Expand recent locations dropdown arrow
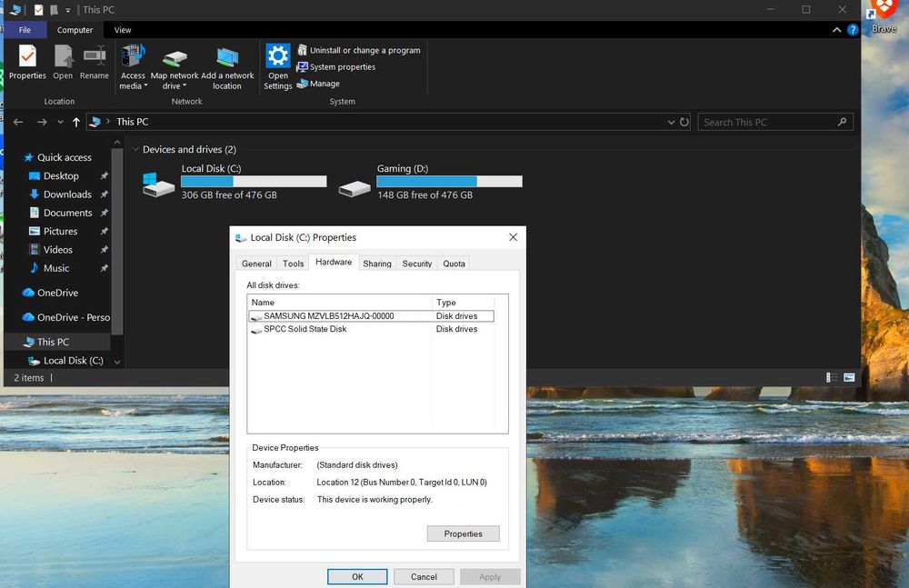This screenshot has width=909, height=588. [61, 122]
